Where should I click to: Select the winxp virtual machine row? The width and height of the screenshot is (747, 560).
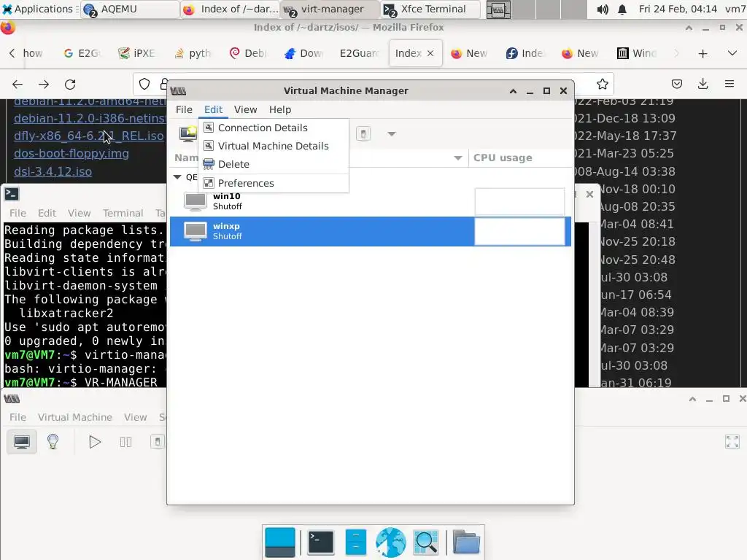click(x=370, y=231)
